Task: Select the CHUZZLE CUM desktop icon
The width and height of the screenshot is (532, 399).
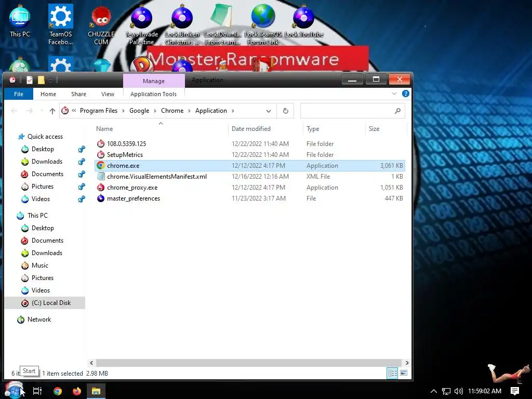Action: 101,24
